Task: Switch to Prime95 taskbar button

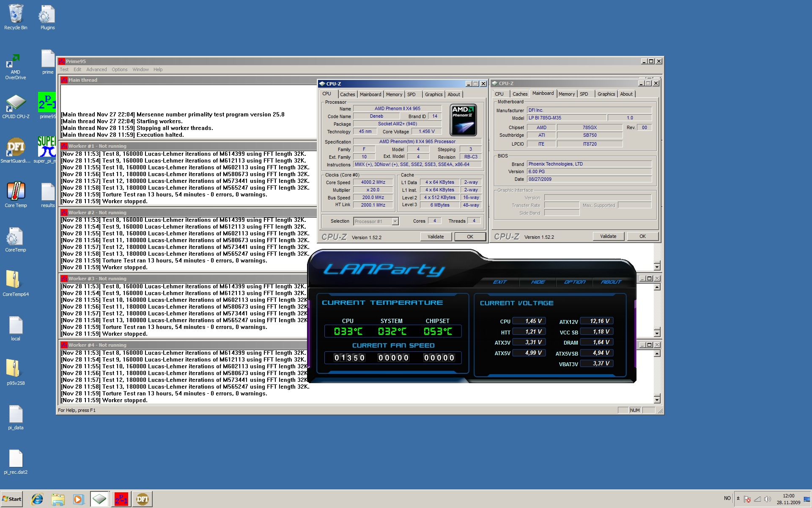Action: tap(121, 499)
